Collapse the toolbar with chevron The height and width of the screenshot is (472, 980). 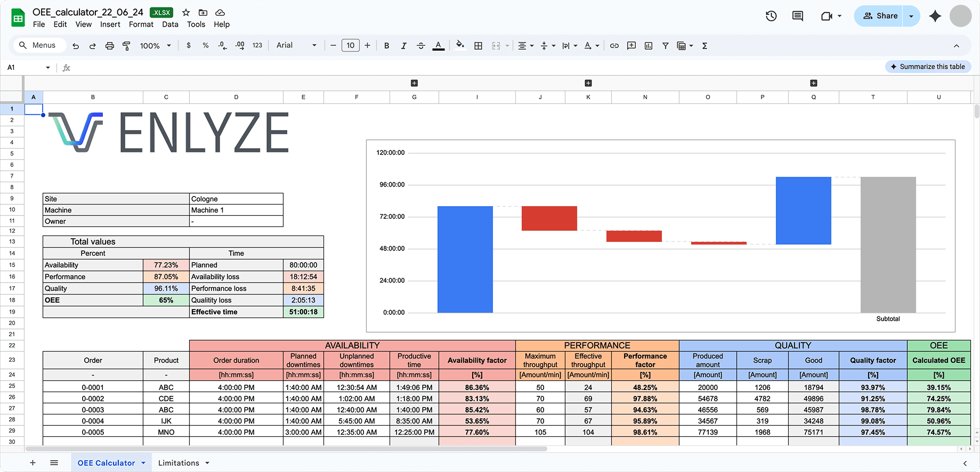[957, 46]
